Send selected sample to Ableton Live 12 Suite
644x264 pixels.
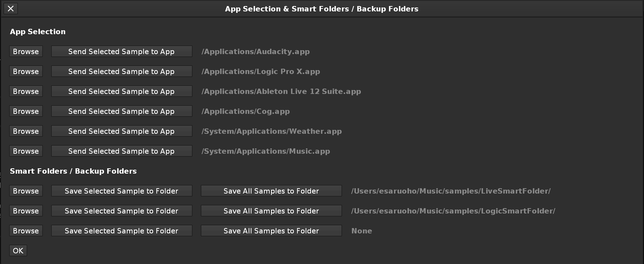pos(121,91)
